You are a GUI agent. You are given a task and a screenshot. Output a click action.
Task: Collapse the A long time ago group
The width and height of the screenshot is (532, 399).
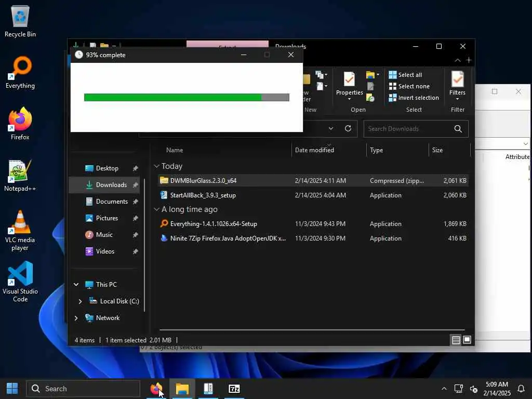pyautogui.click(x=156, y=209)
